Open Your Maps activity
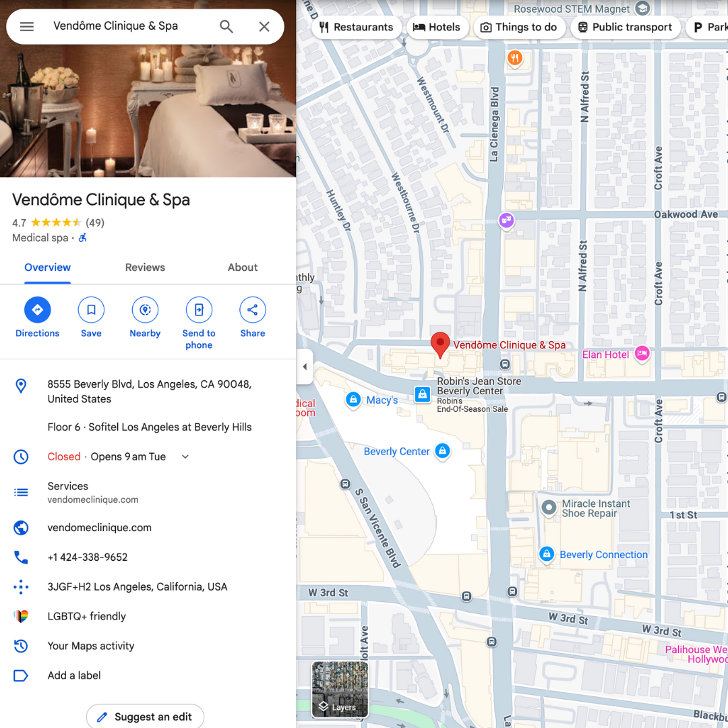 (x=90, y=646)
